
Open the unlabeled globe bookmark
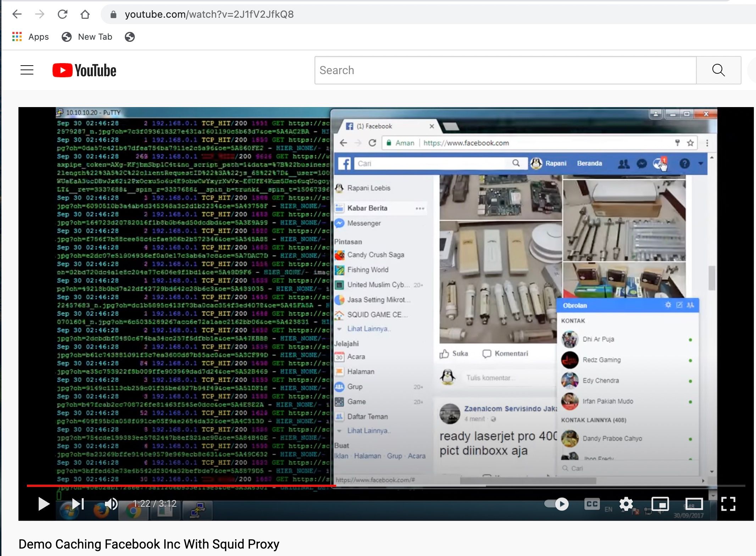130,37
